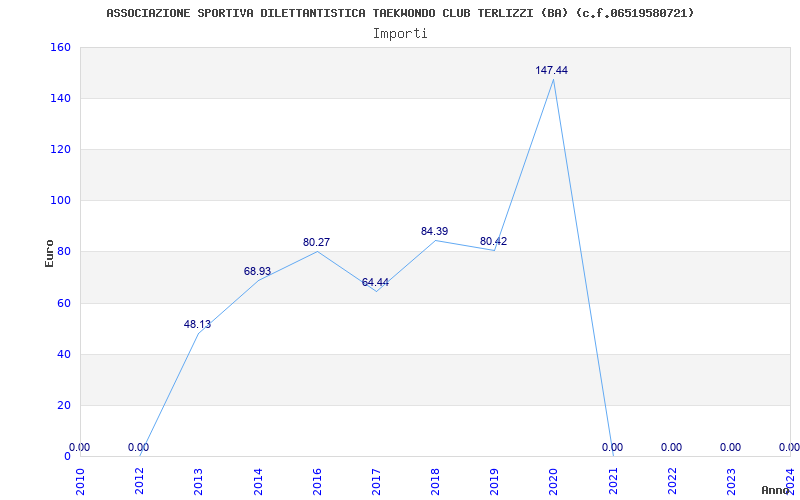Click the x-axis year label 2018

[x=436, y=481]
